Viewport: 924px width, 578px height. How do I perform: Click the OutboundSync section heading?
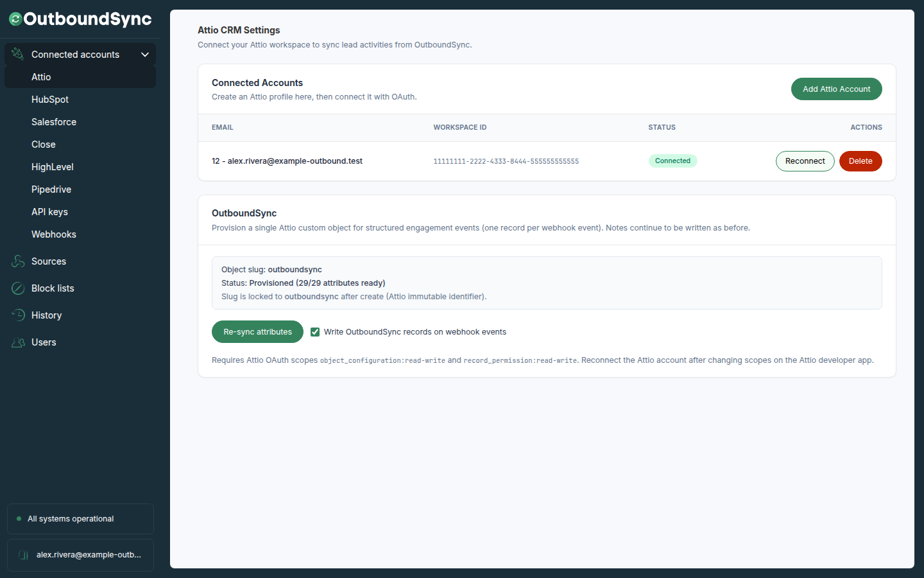pyautogui.click(x=244, y=213)
